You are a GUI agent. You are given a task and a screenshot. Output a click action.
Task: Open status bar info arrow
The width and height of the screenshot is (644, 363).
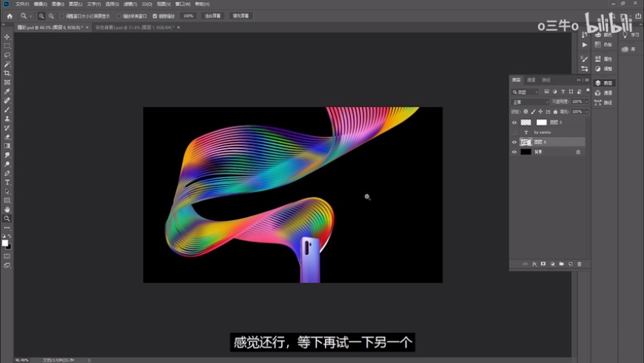click(x=89, y=360)
